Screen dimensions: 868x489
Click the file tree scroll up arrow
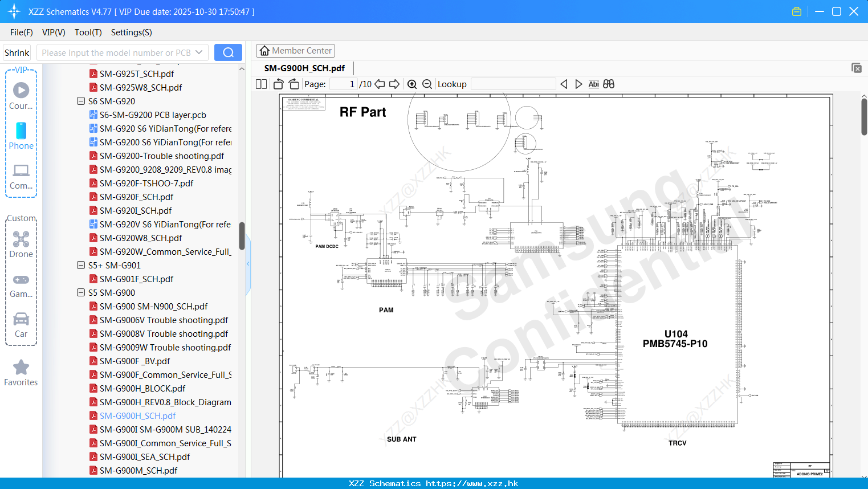pyautogui.click(x=242, y=68)
